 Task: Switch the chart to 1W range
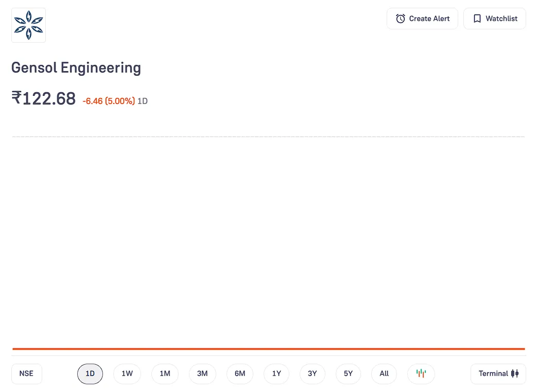(127, 373)
